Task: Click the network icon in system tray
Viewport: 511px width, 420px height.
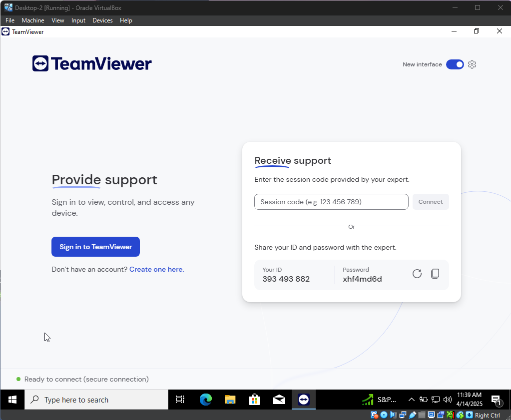Action: pyautogui.click(x=435, y=400)
